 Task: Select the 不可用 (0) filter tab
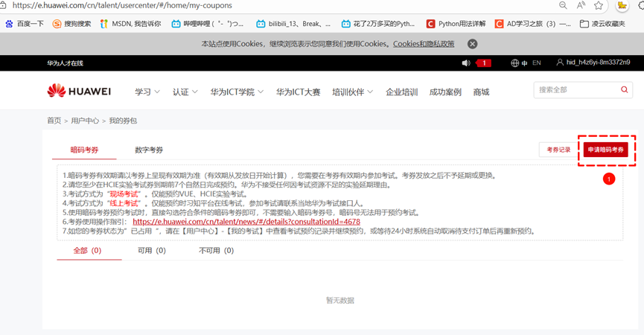pos(217,250)
